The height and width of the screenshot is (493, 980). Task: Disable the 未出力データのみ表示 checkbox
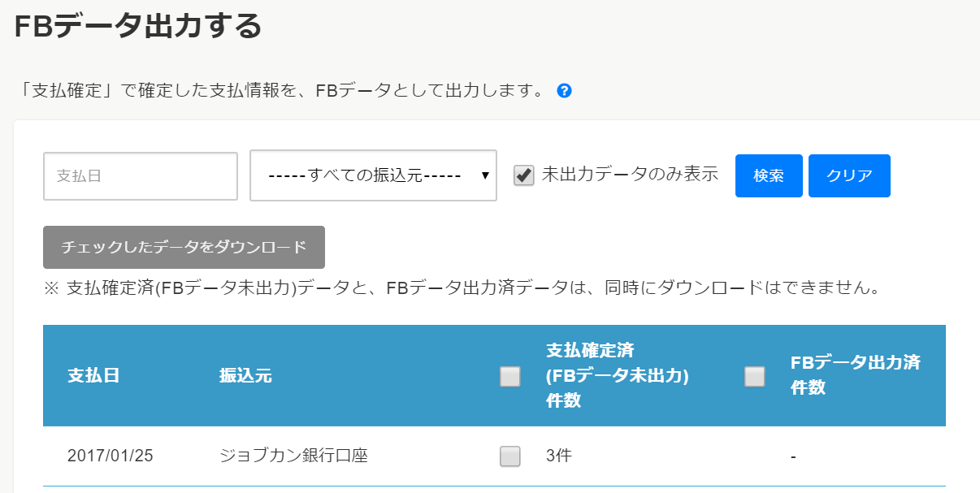[524, 175]
